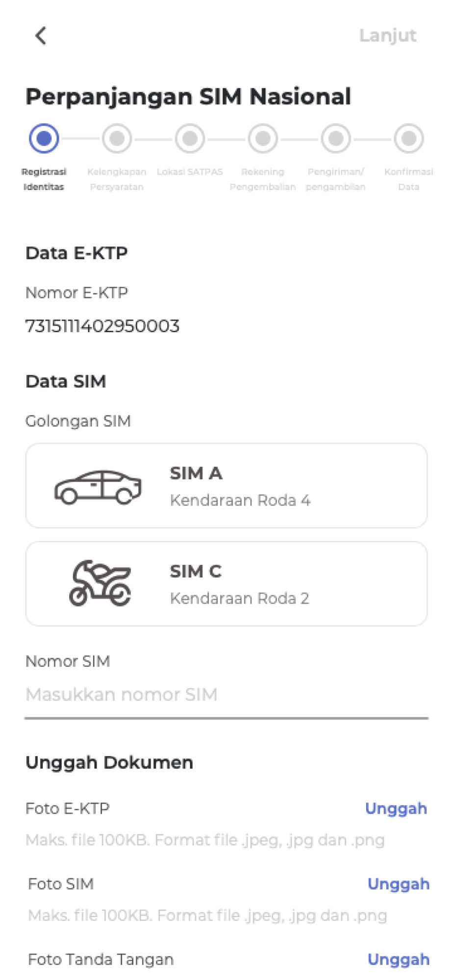Screen dimensions: 453x980
Task: Jump to Rekening Pengembalian step circle
Action: (x=263, y=139)
